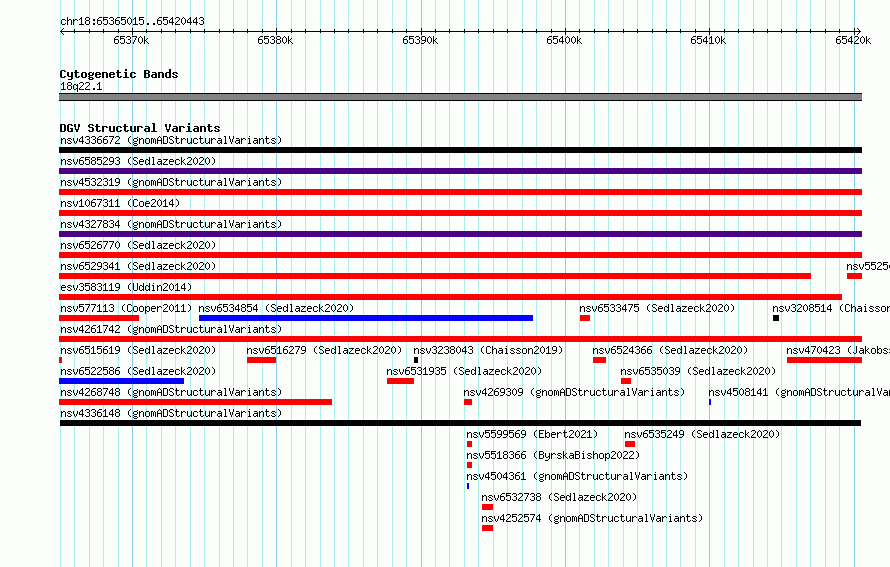Click the 65410k ruler tick label
890x567 pixels.
pos(708,40)
